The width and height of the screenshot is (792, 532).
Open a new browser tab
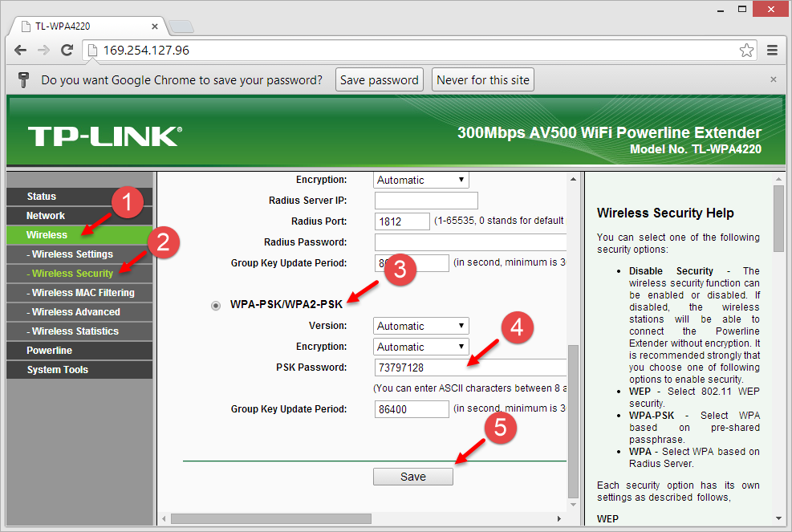tap(181, 26)
